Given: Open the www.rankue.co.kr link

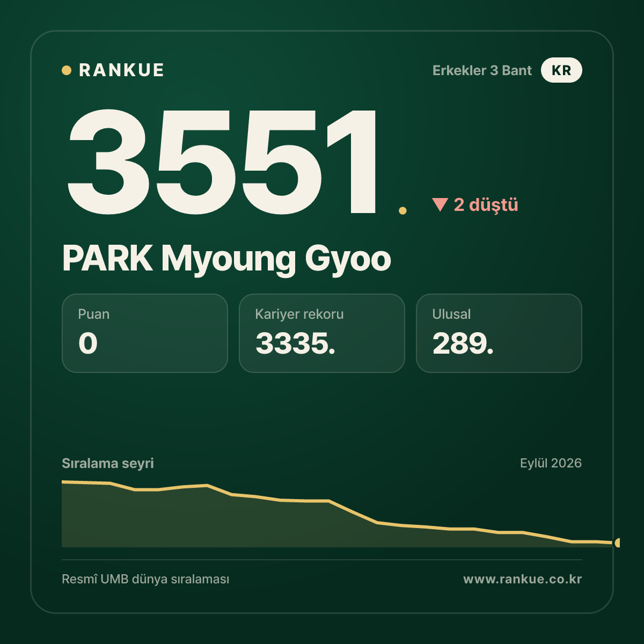Looking at the screenshot, I should pyautogui.click(x=523, y=580).
